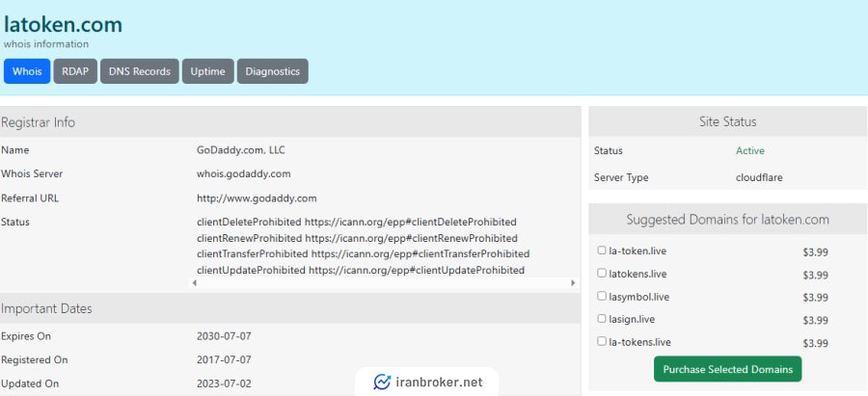Click the Server Type label
This screenshot has width=868, height=396.
621,177
